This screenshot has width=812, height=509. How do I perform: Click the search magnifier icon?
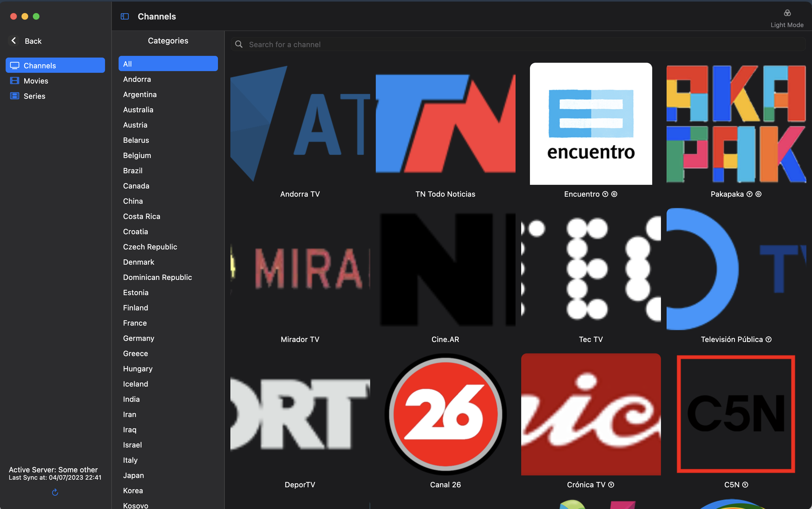[x=239, y=44]
